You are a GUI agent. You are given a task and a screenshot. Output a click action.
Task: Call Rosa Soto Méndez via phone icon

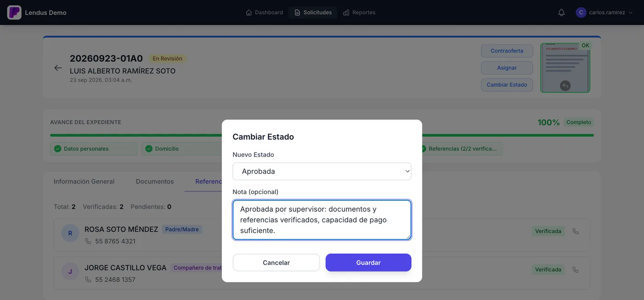point(575,231)
